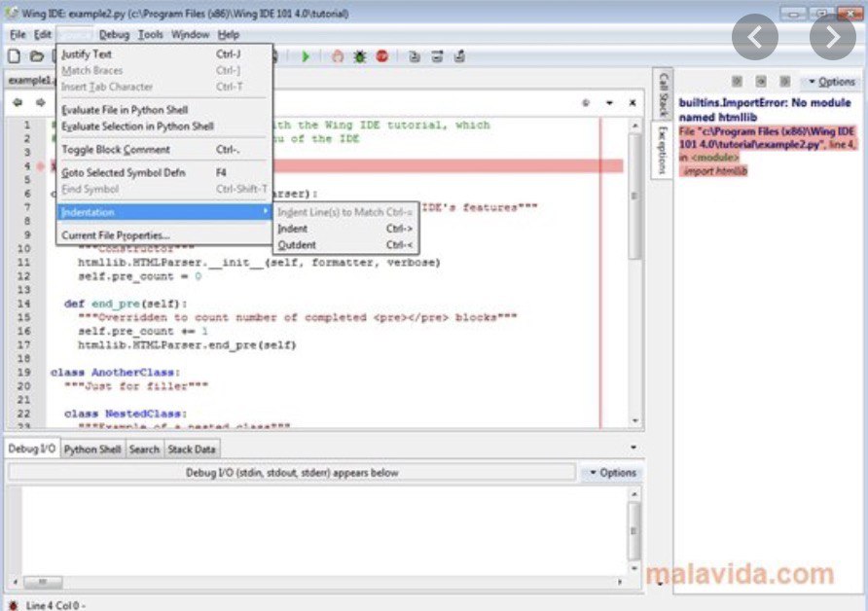Open the Tools menu
This screenshot has width=868, height=611.
click(151, 34)
